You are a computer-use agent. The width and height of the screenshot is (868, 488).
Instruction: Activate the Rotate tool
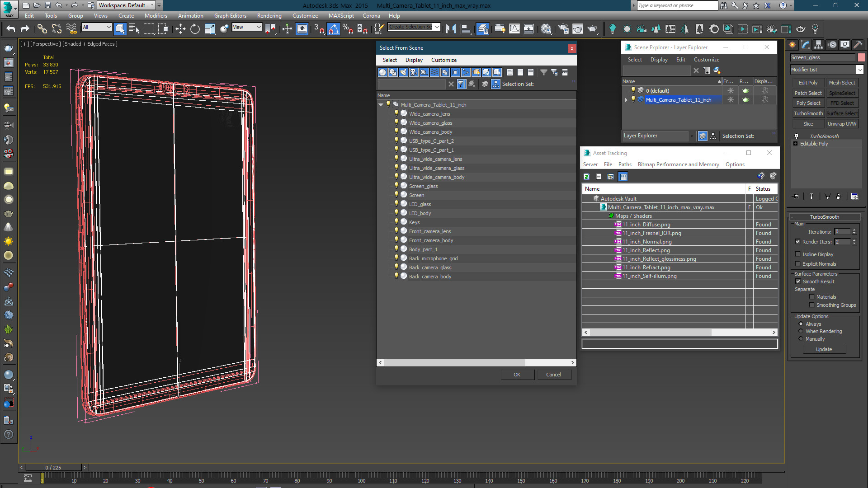click(195, 29)
